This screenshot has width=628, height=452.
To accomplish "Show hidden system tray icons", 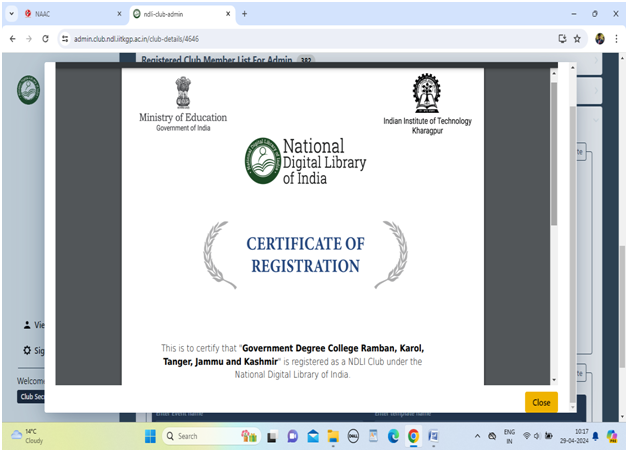I will [x=477, y=436].
